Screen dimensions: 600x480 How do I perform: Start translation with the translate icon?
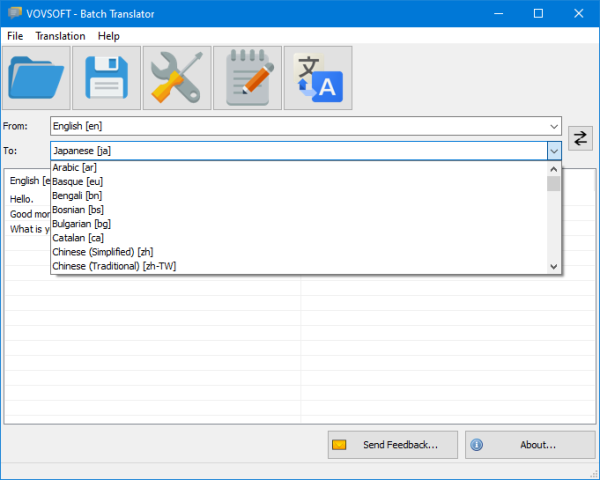point(318,78)
